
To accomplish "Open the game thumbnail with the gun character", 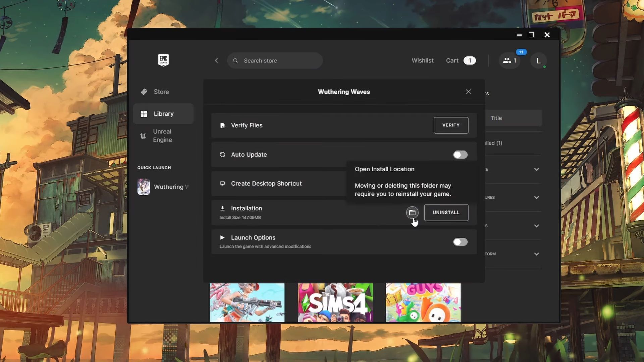I will click(x=247, y=302).
